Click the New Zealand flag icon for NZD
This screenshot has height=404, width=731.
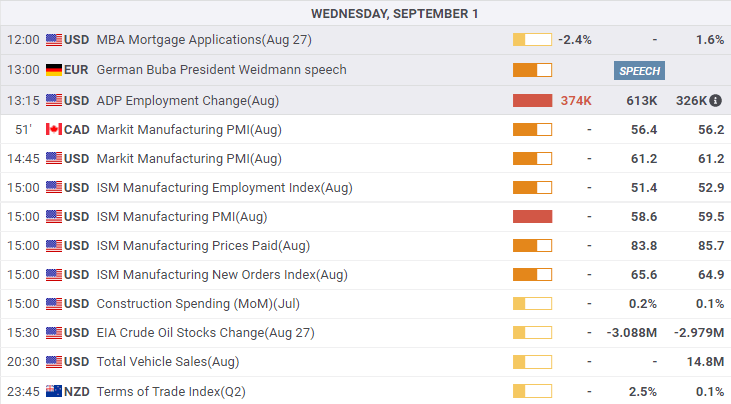[54, 390]
